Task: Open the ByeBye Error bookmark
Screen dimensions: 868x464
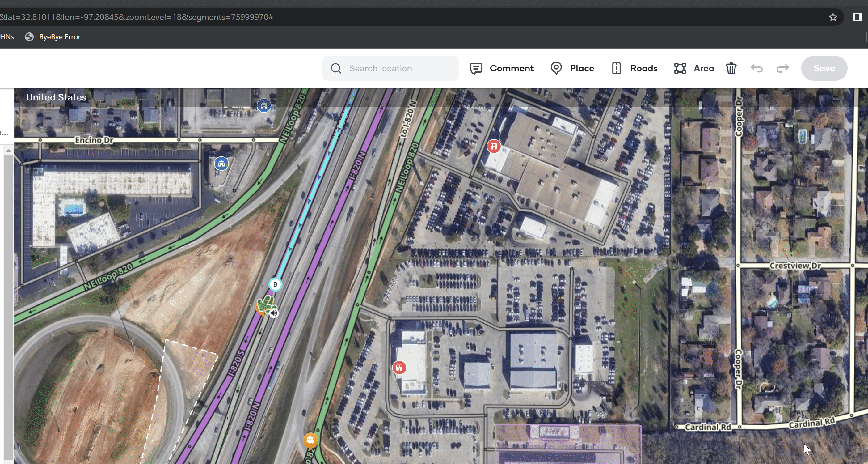Action: click(x=53, y=37)
